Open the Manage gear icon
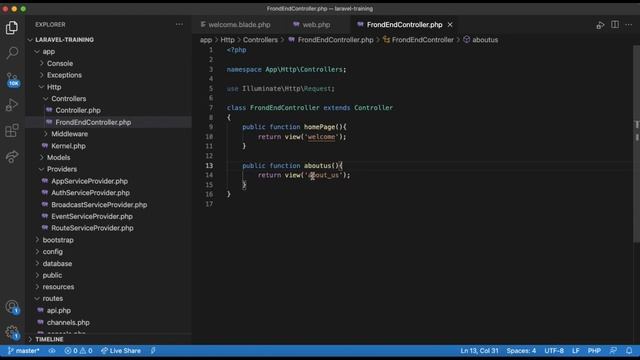This screenshot has height=360, width=640. coord(12,333)
